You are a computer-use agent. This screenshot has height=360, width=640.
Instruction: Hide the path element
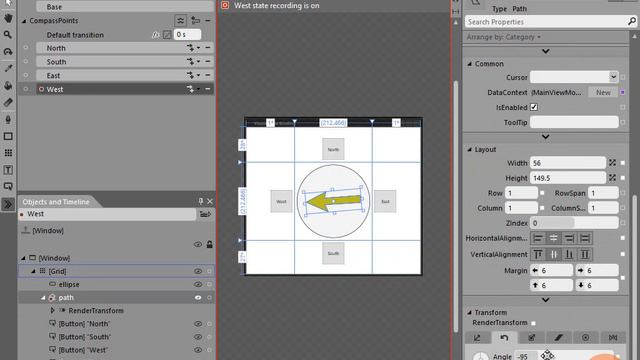click(198, 298)
